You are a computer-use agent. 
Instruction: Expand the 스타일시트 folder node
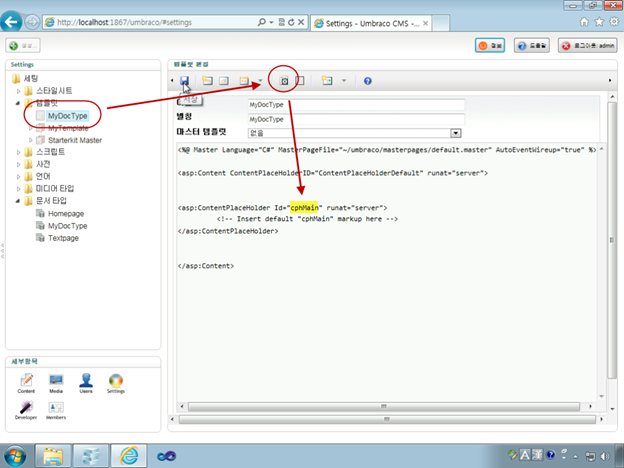point(18,91)
